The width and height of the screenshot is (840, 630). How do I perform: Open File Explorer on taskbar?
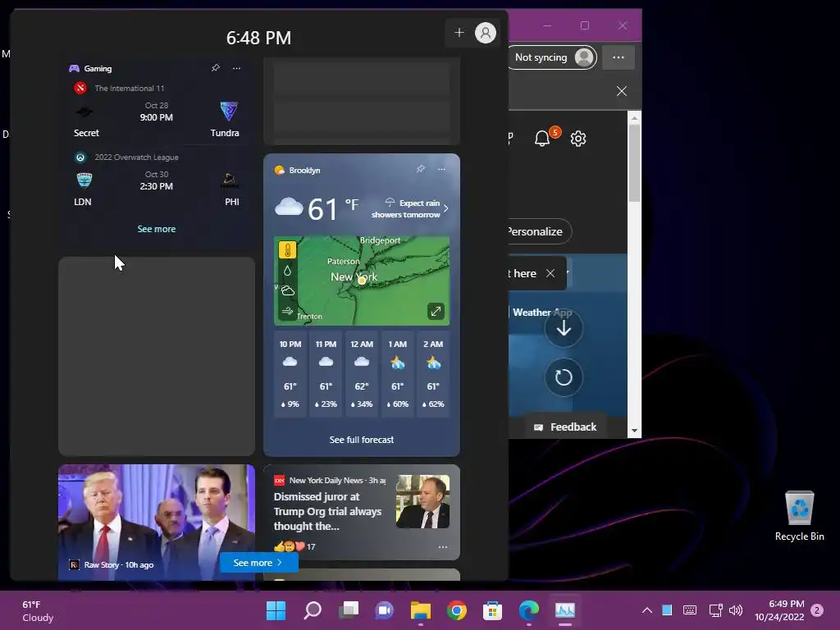[421, 610]
